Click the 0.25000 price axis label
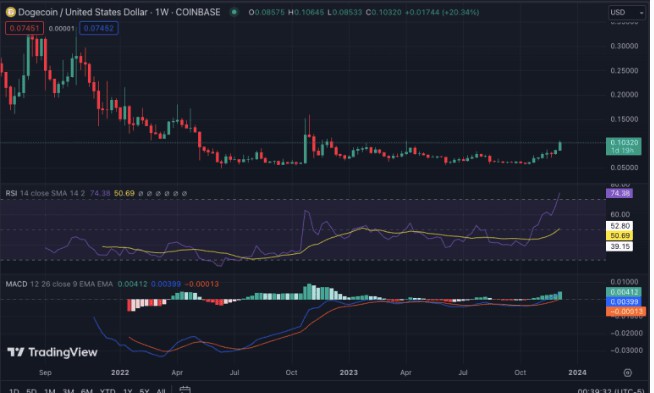Viewport: 654px width, 393px height. click(624, 71)
